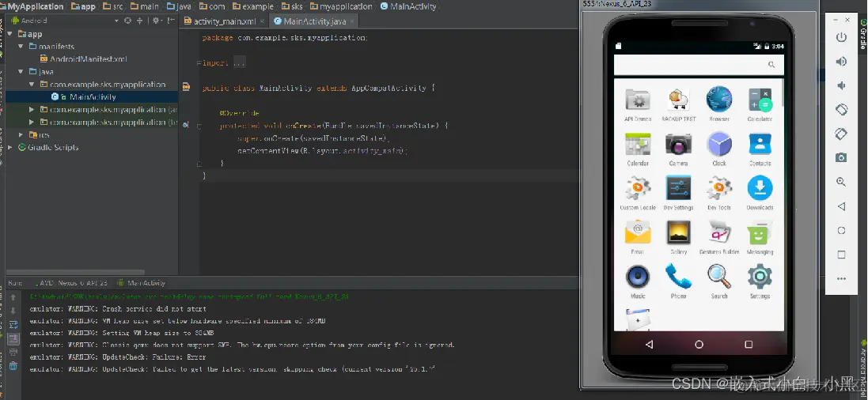Collapse the java folder node
This screenshot has width=868, height=400.
[x=21, y=71]
